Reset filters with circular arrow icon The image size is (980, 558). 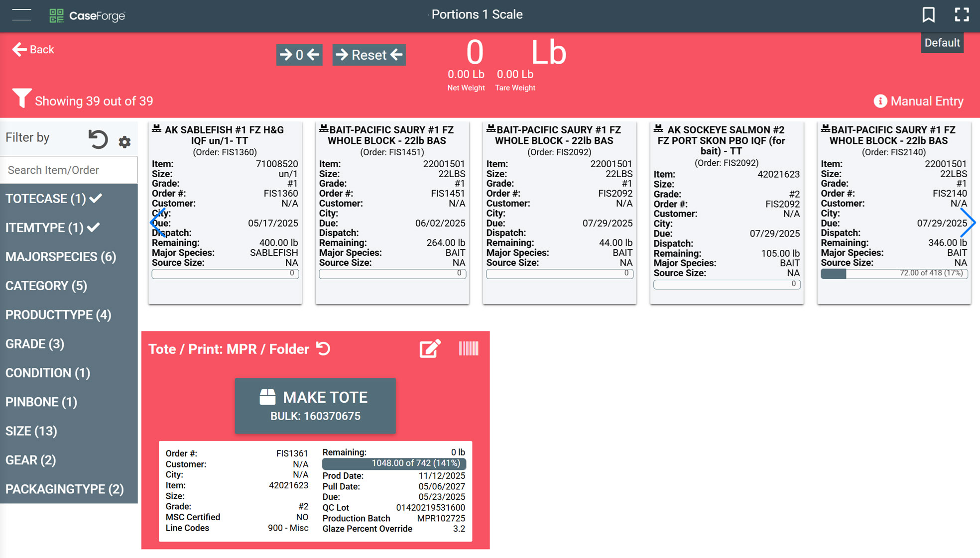pyautogui.click(x=98, y=139)
